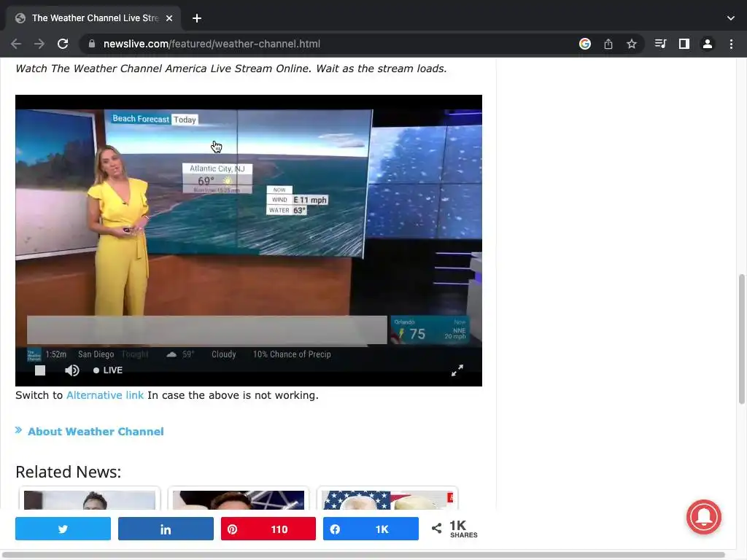Pin the page on Pinterest
The image size is (747, 560).
[x=268, y=529]
